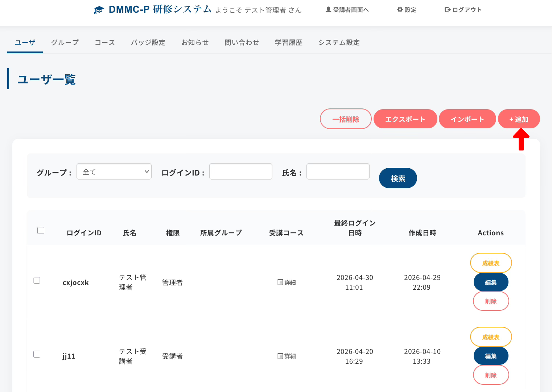Focus the ログインID search field

tap(241, 172)
